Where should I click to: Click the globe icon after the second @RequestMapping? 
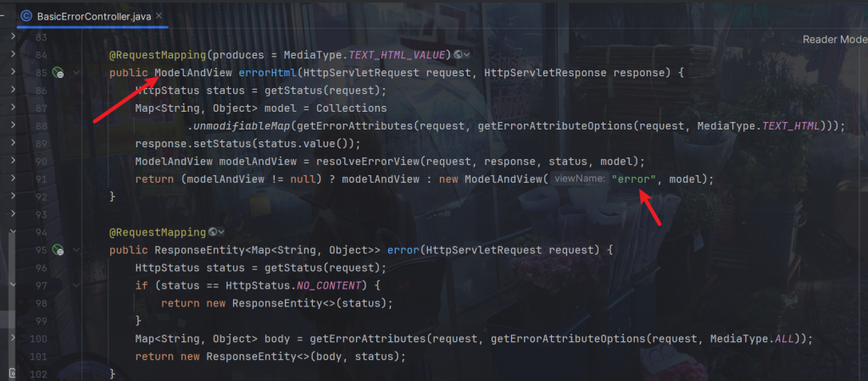[x=211, y=232]
